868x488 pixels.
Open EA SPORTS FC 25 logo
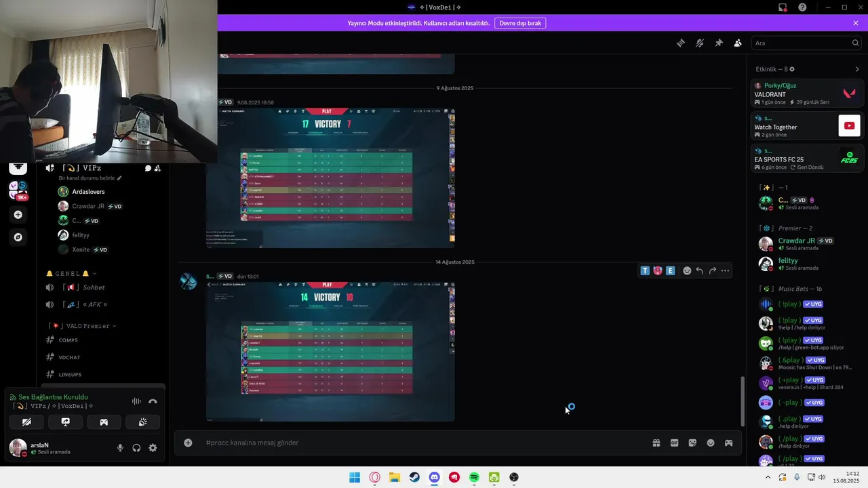click(x=849, y=157)
